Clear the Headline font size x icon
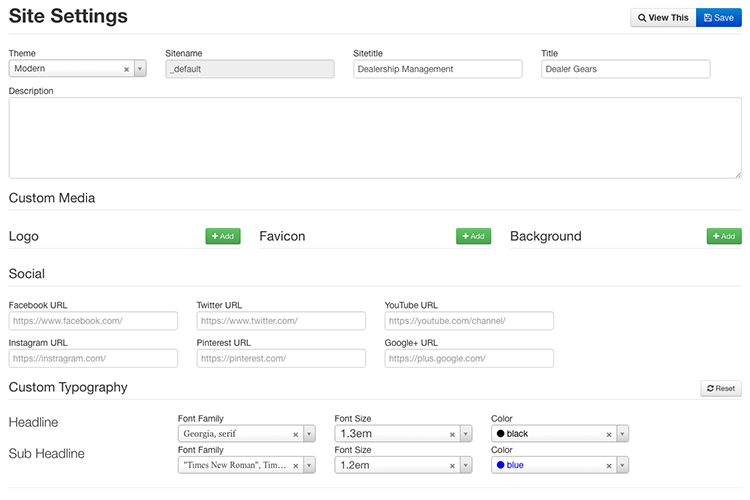Viewport: 750px width, 500px height. 452,434
